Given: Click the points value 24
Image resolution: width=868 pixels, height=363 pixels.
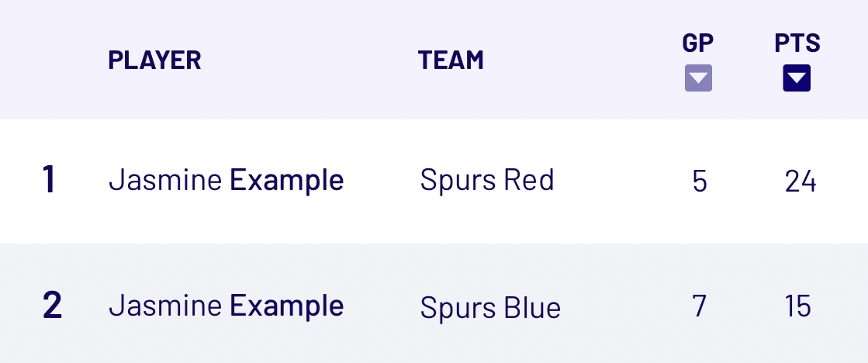Looking at the screenshot, I should tap(800, 181).
